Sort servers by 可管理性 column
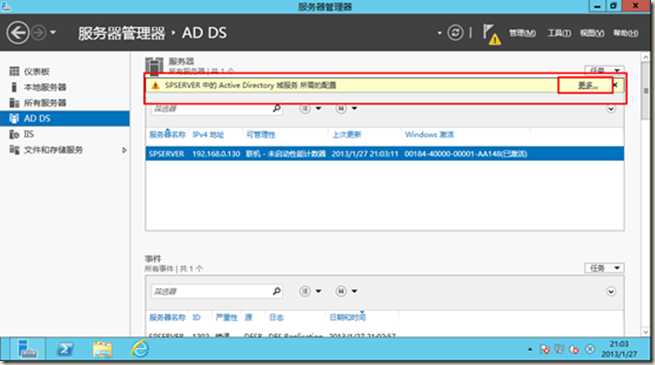655x365 pixels. [x=261, y=134]
